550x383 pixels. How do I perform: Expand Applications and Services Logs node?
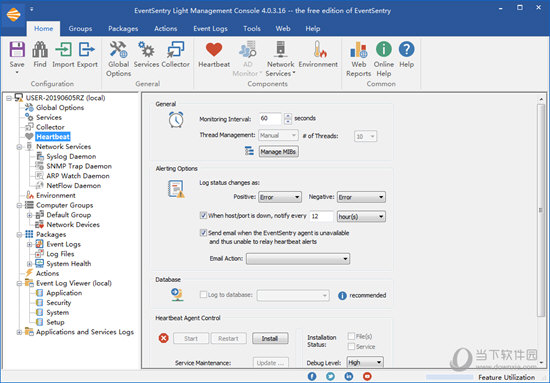19,332
